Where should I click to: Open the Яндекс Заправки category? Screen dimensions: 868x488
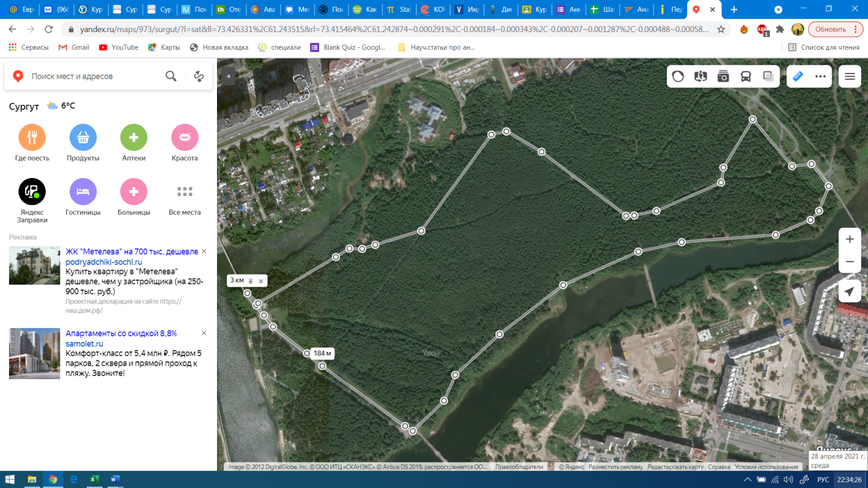click(32, 201)
